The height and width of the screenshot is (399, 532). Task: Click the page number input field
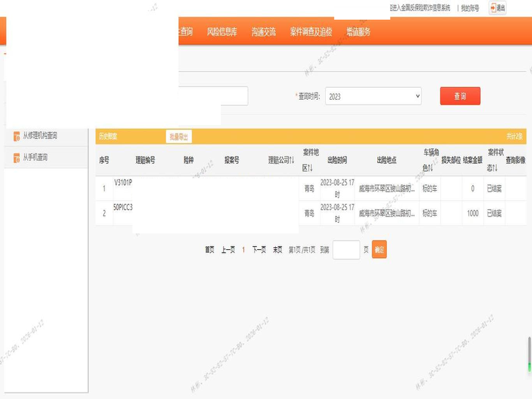coord(346,250)
